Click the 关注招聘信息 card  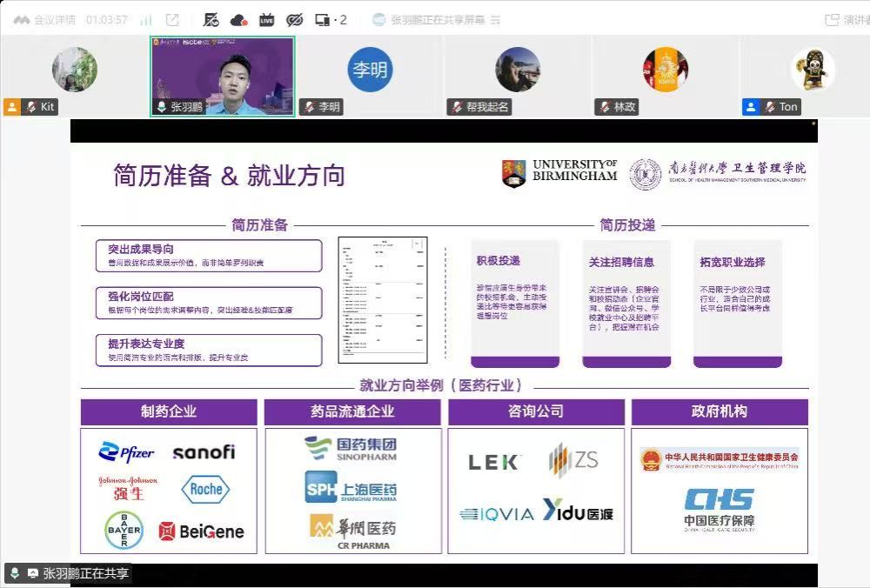(x=626, y=304)
